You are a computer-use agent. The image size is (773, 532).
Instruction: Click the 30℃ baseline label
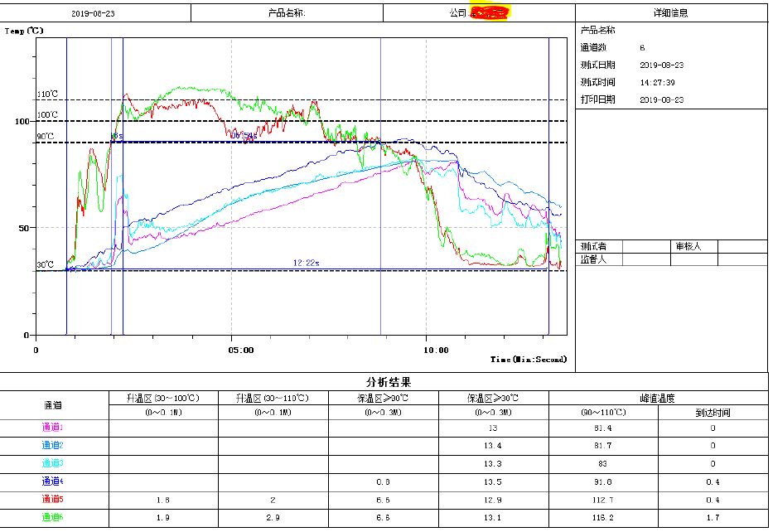click(x=45, y=265)
